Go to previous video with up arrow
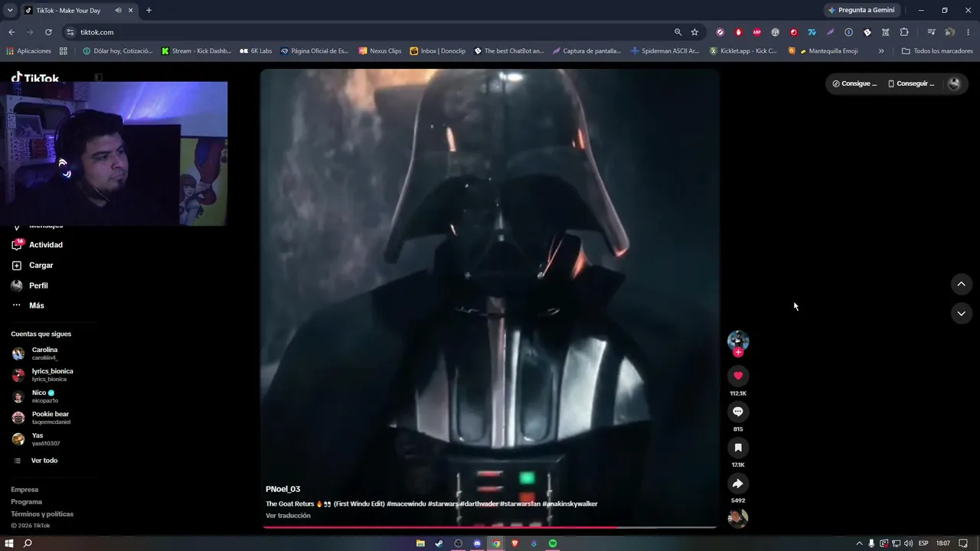This screenshot has height=551, width=980. click(x=961, y=284)
